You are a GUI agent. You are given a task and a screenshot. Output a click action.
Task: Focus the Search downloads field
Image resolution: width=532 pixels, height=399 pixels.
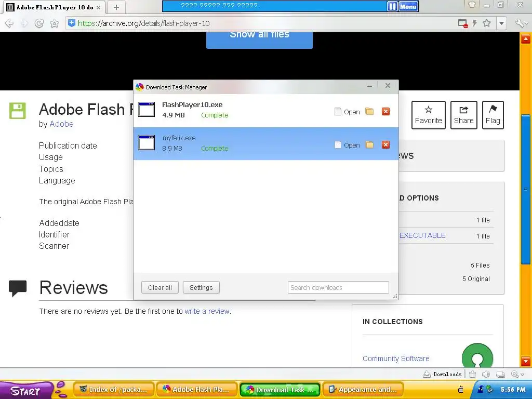pos(338,287)
